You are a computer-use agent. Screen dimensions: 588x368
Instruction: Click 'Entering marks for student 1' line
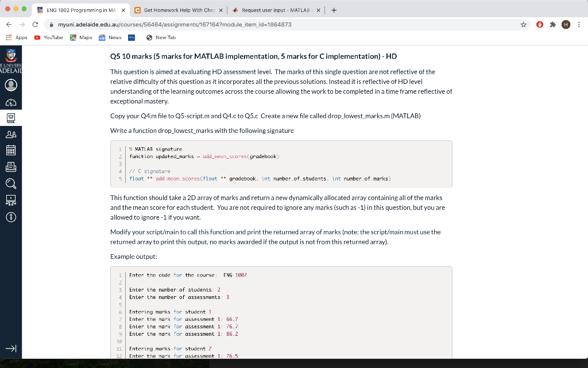170,312
